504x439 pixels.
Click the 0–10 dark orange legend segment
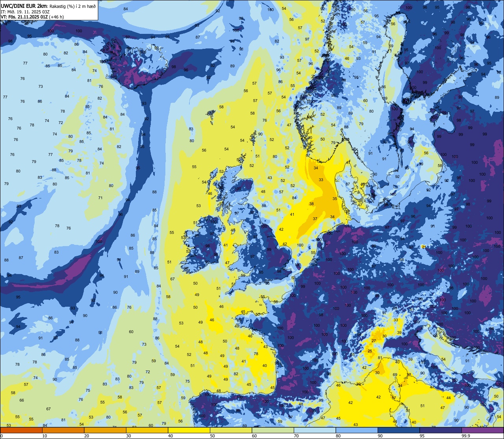coord(21,430)
